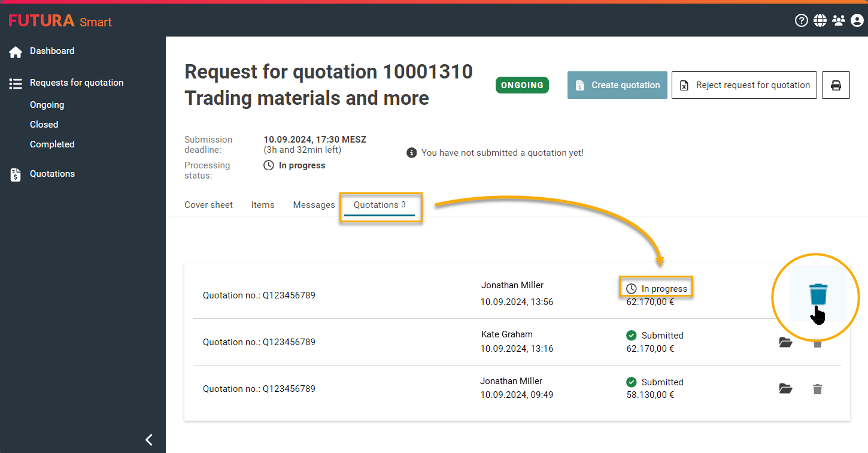Expand Requests for quotation menu section
This screenshot has height=453, width=868.
tap(76, 83)
